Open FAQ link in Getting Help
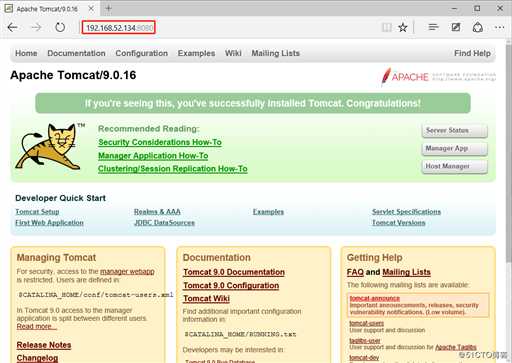The width and height of the screenshot is (512, 363). pos(355,272)
